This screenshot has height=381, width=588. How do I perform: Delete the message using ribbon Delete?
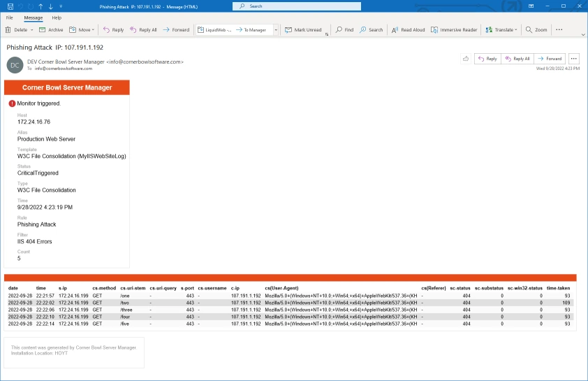(x=17, y=29)
